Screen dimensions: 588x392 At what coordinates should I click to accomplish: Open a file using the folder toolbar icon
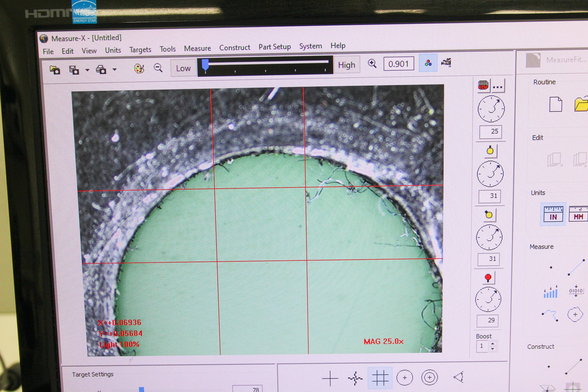point(55,70)
